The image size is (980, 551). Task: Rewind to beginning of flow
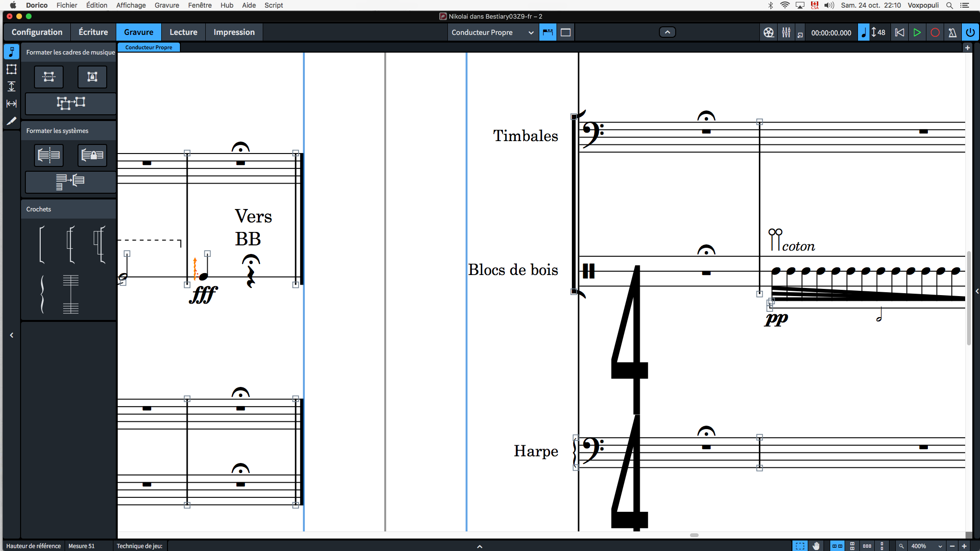899,33
